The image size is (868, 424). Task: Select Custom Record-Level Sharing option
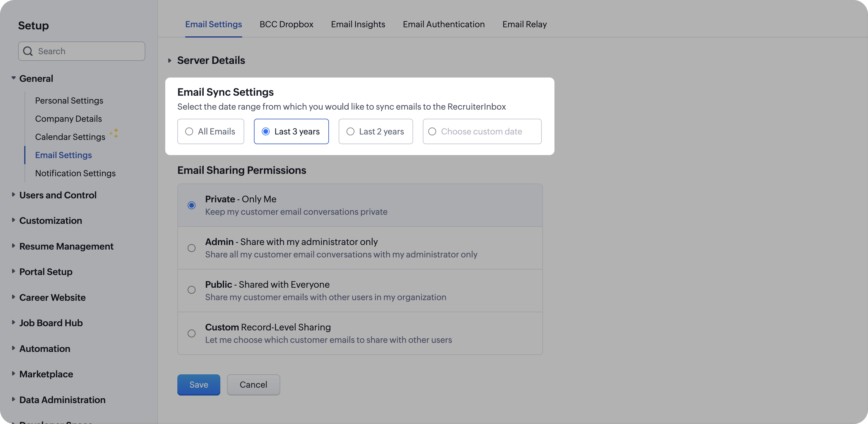tap(191, 333)
